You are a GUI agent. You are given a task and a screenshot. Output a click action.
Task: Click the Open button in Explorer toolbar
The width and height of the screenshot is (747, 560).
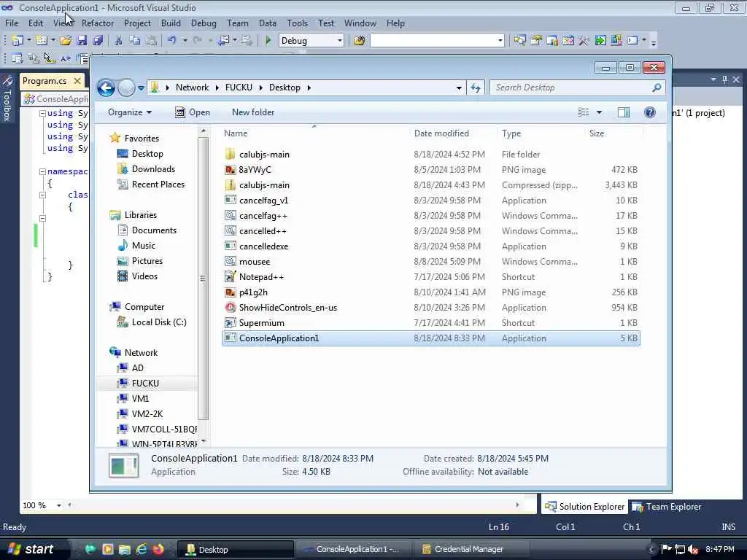click(193, 112)
